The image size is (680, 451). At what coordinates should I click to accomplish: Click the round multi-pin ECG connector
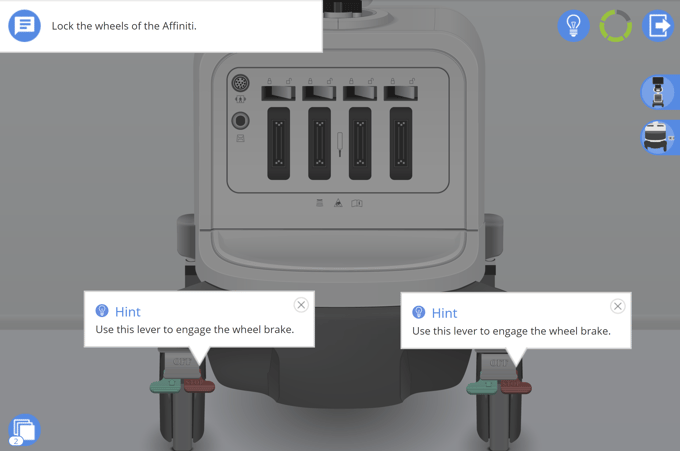point(240,83)
